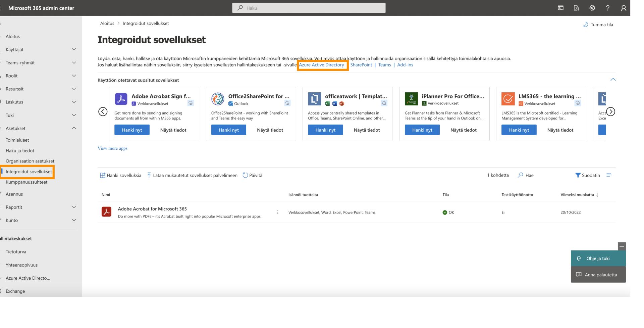Click the shield badge on officeatwork card

click(x=384, y=103)
